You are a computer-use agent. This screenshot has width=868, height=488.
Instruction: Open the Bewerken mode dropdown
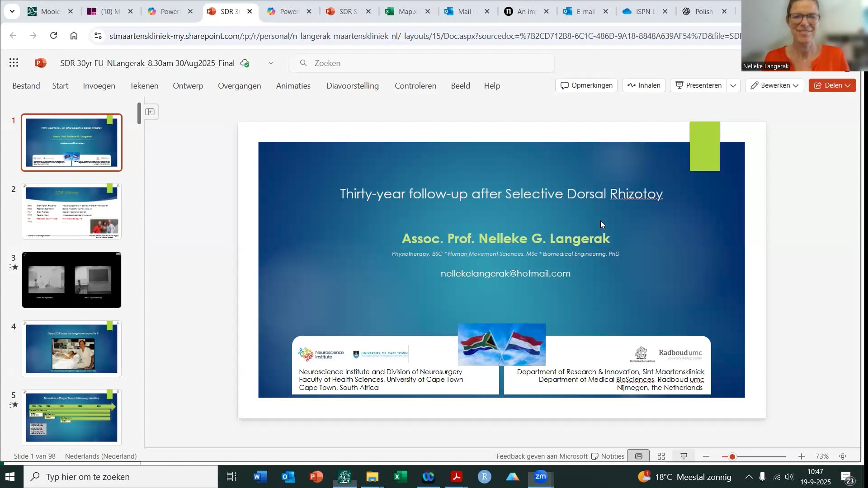tap(774, 85)
